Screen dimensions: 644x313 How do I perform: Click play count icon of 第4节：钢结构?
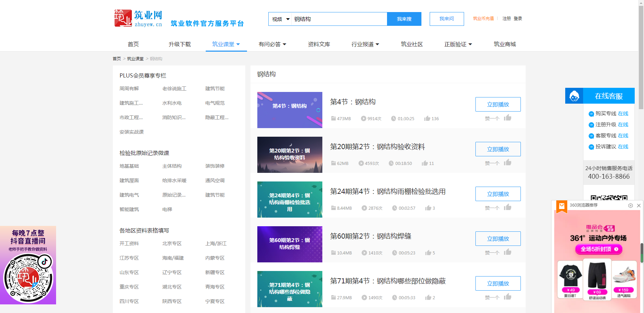pos(363,118)
